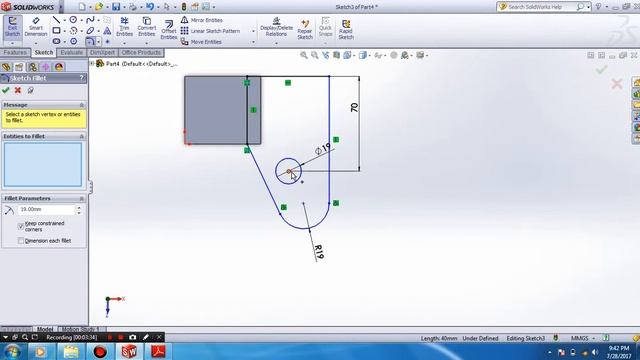This screenshot has height=360, width=640.
Task: Click the Exit Sketch button
Action: point(12,27)
